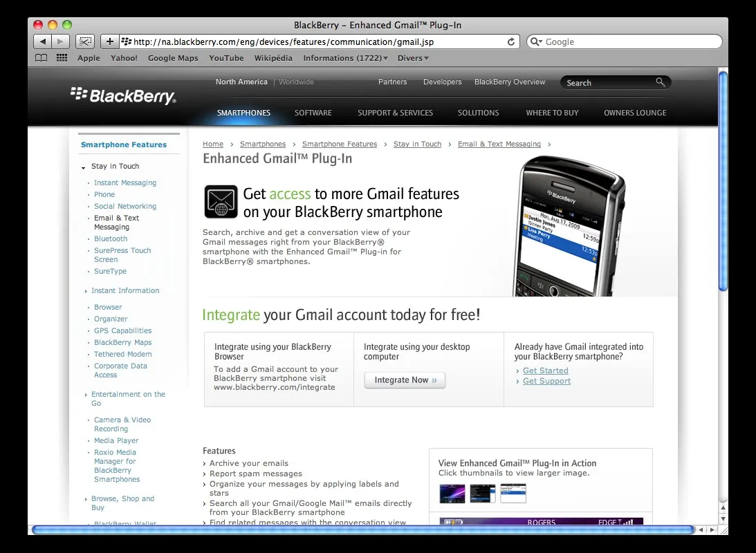Click the magnifier in BlackBerry search box
756x553 pixels.
pos(661,82)
